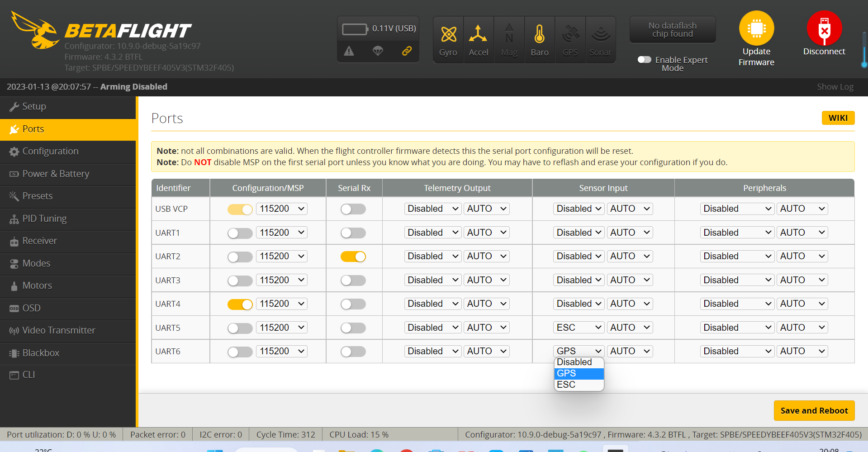Open the Modes tab
The width and height of the screenshot is (868, 452).
pos(68,263)
